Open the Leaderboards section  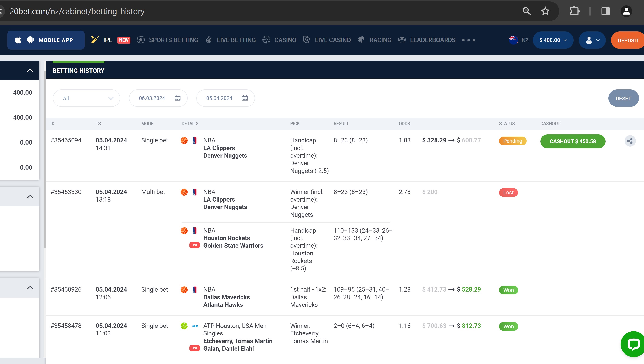(433, 40)
